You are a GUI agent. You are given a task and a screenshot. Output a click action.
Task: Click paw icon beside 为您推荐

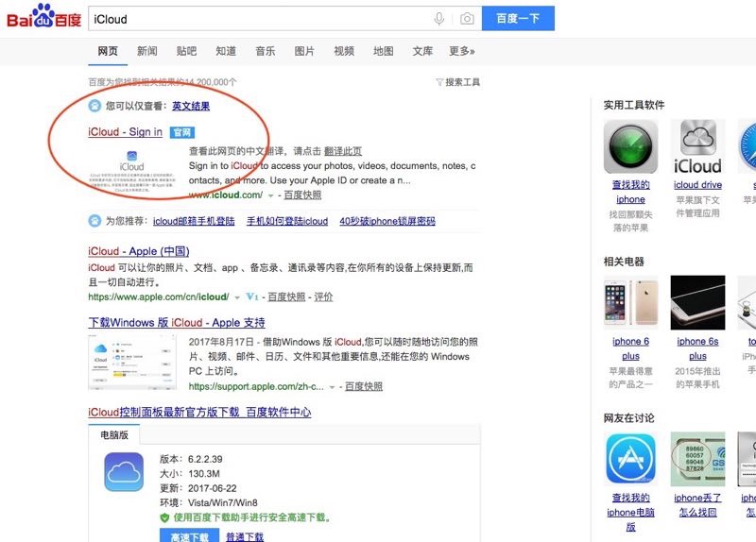[x=94, y=221]
